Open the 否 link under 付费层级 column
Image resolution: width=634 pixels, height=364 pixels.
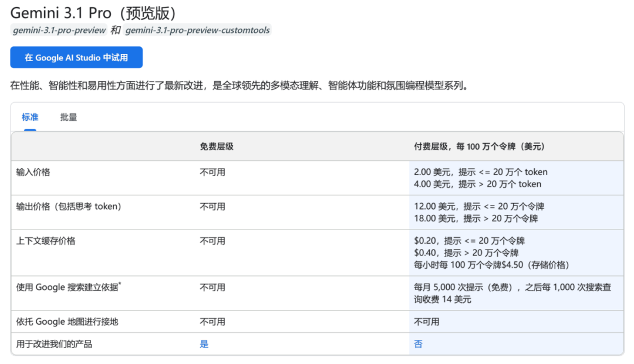pos(418,343)
